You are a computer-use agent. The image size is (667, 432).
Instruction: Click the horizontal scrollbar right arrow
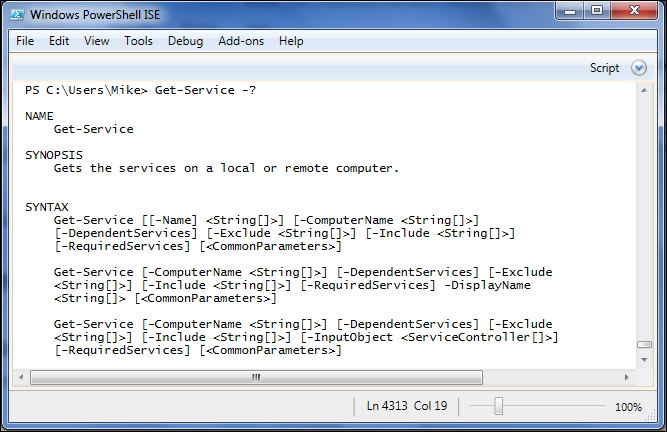626,377
